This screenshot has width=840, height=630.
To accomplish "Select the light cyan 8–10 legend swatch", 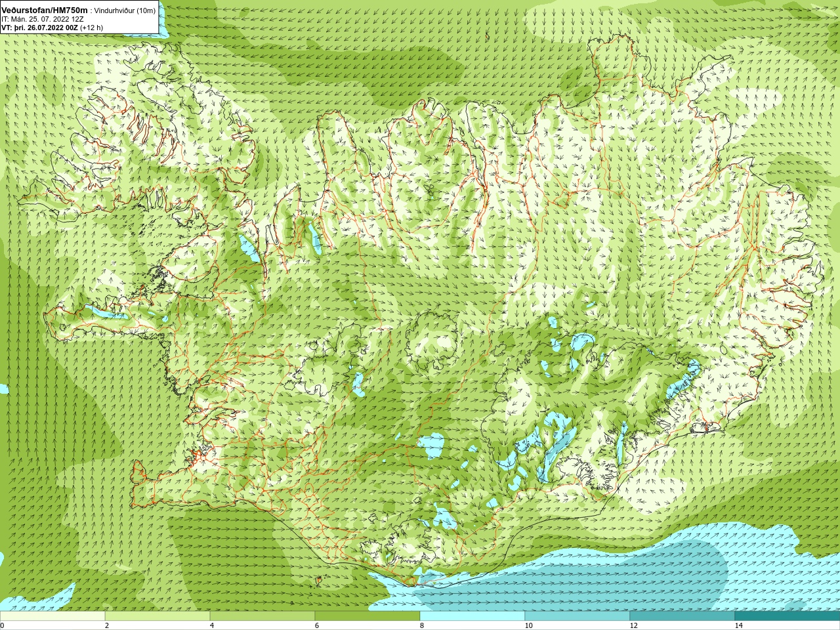I will click(472, 616).
